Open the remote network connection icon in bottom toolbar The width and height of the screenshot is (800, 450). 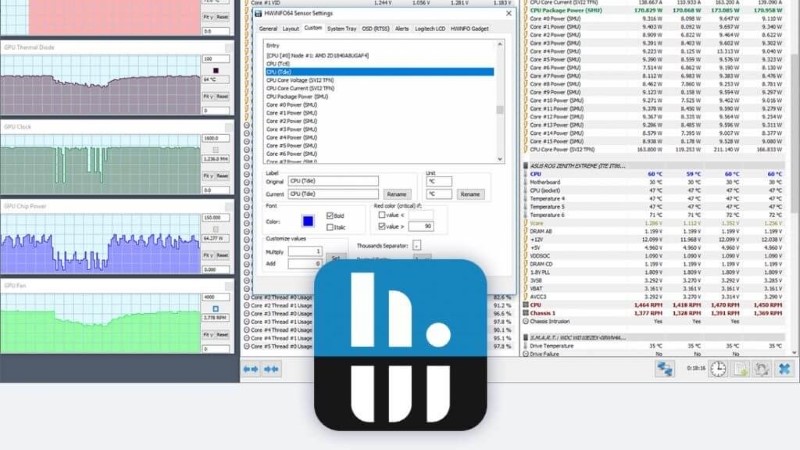click(x=664, y=368)
